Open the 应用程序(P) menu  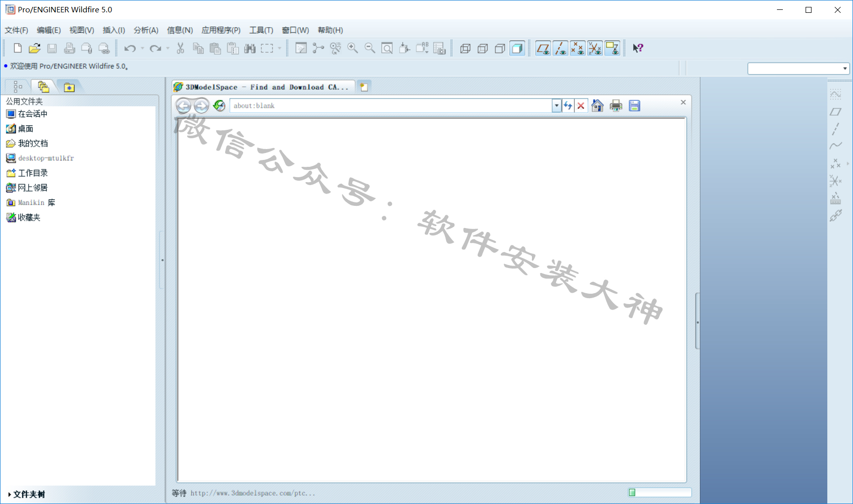pyautogui.click(x=221, y=30)
